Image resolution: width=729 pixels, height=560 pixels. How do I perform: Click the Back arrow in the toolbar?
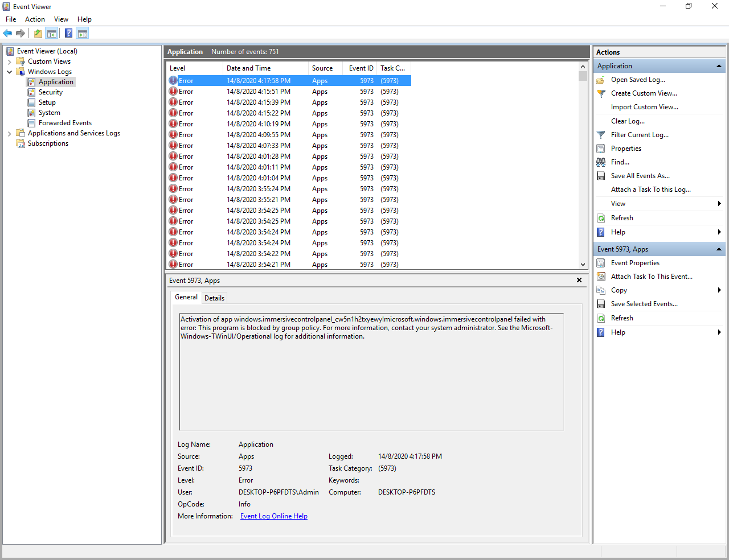[x=7, y=33]
